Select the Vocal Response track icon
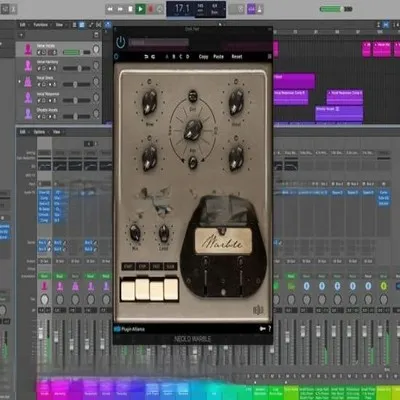This screenshot has width=400, height=400. point(28,97)
